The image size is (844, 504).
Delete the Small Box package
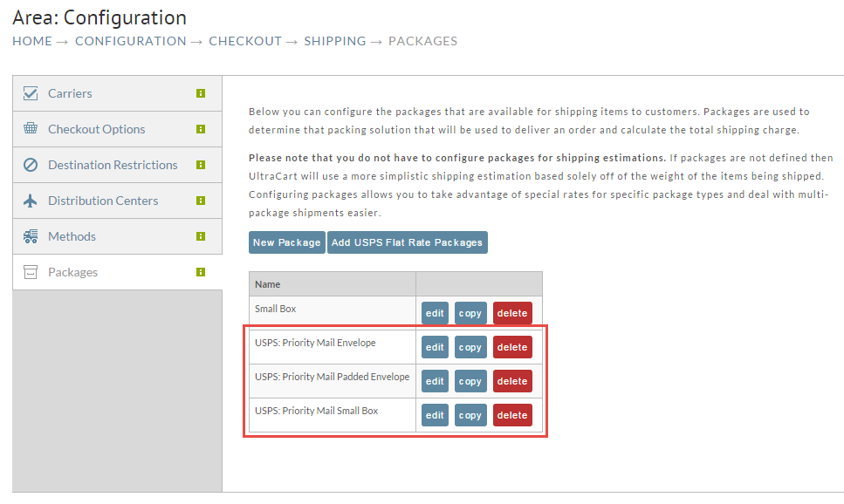(x=512, y=313)
